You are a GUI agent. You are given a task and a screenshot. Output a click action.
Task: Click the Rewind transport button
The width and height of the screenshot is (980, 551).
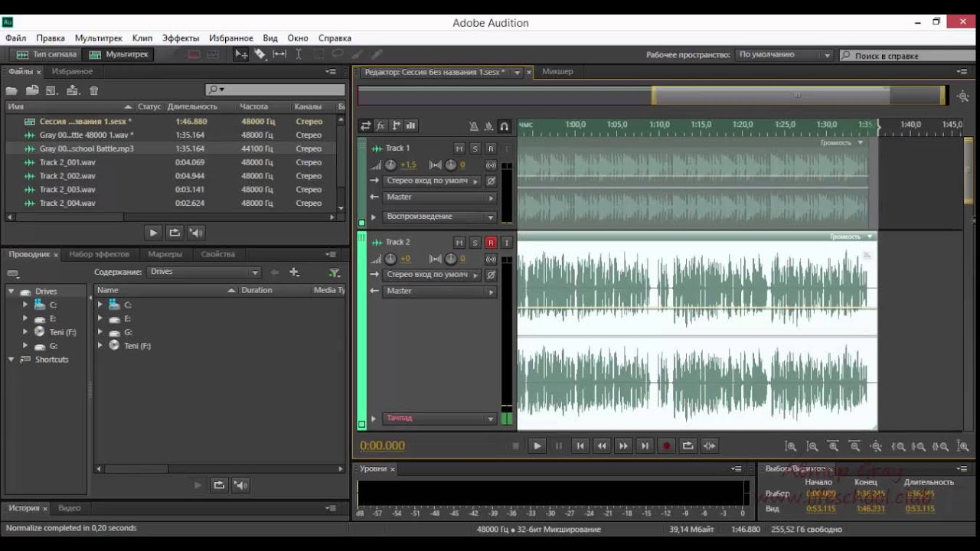(602, 445)
